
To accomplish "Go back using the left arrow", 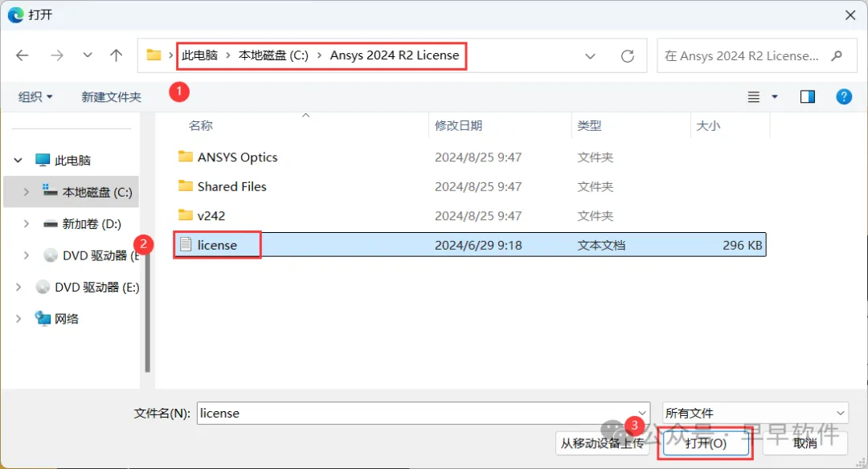I will 23,55.
